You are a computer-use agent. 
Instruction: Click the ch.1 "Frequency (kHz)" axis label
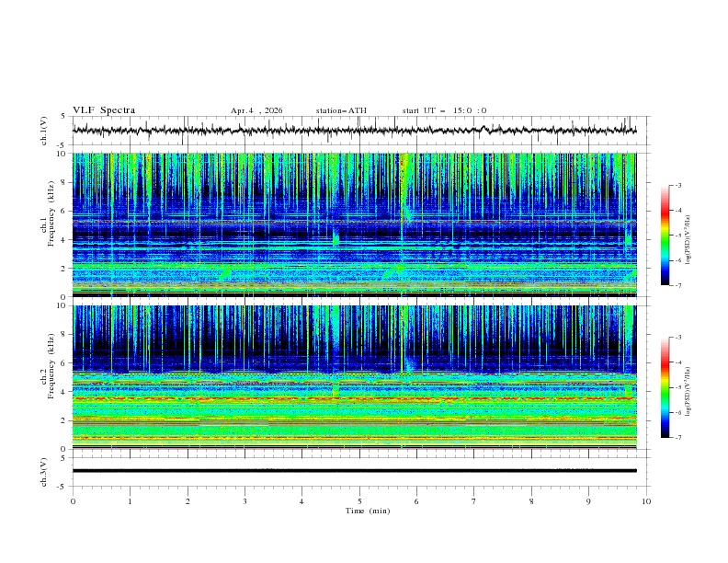click(51, 213)
